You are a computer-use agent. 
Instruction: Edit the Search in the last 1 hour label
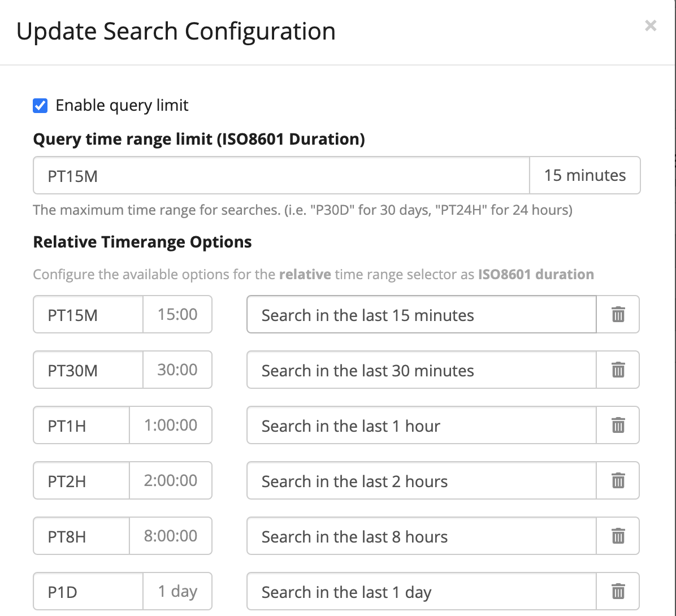421,425
